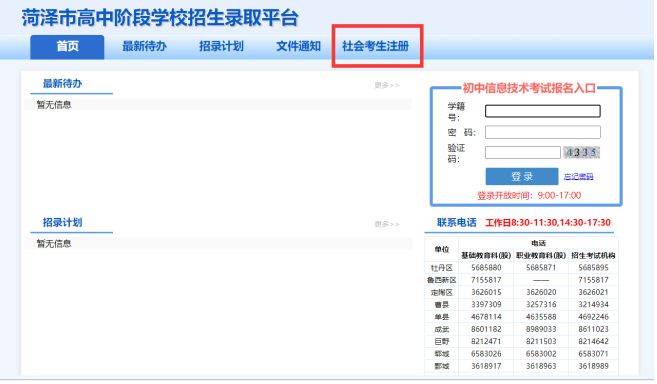
Task: Refresh the captcha code image
Action: [582, 152]
